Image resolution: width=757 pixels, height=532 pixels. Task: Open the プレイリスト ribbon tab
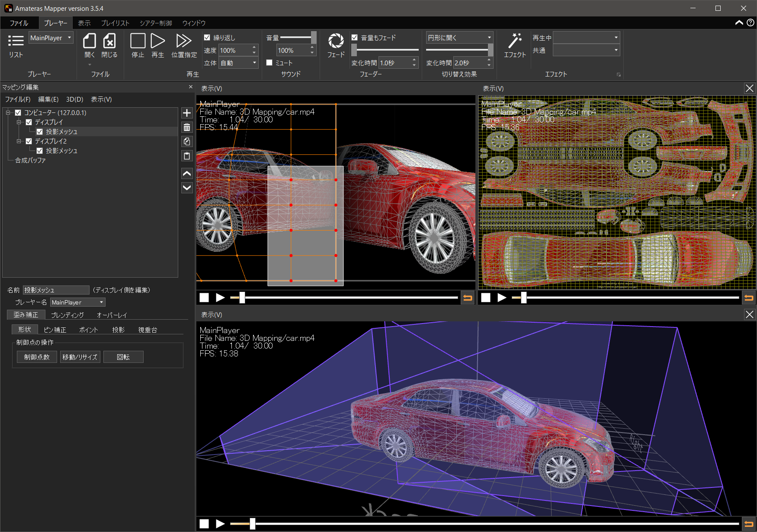click(x=115, y=23)
